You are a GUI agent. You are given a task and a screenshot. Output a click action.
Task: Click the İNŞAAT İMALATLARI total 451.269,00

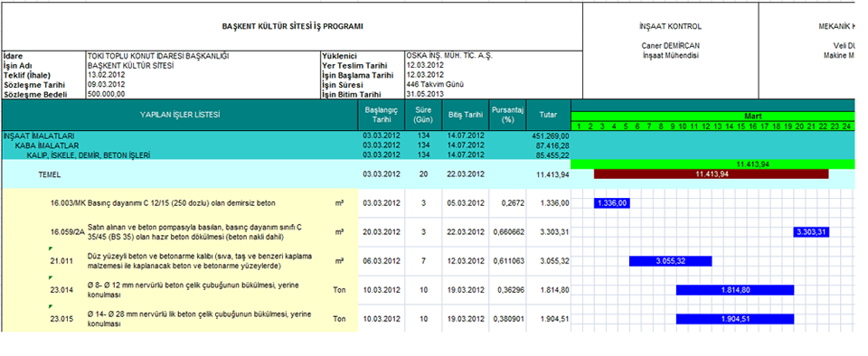(551, 136)
